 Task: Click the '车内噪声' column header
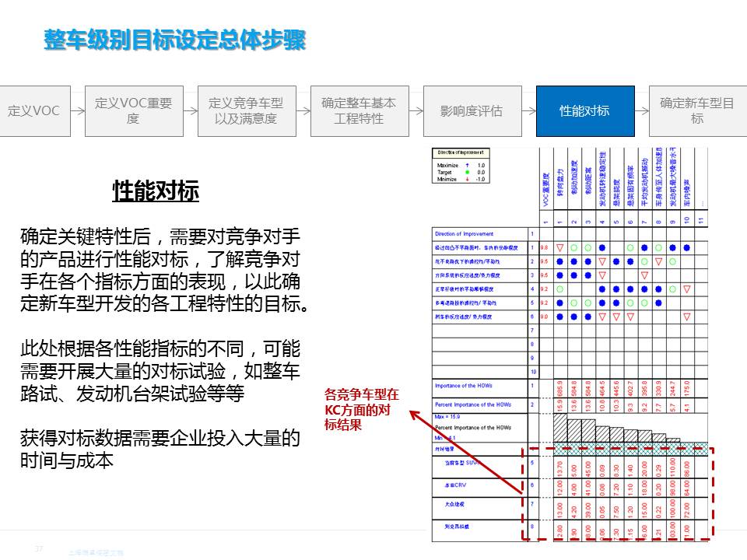coord(687,192)
